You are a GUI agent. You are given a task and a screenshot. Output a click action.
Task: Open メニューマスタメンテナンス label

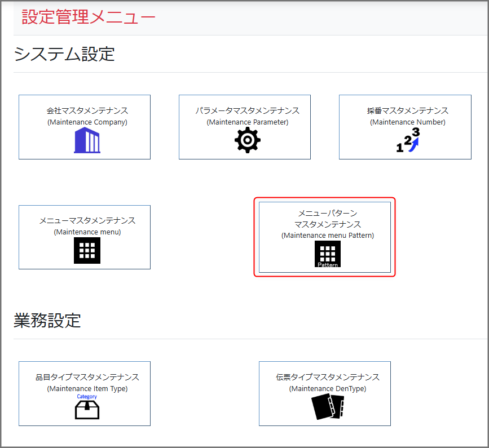[87, 221]
